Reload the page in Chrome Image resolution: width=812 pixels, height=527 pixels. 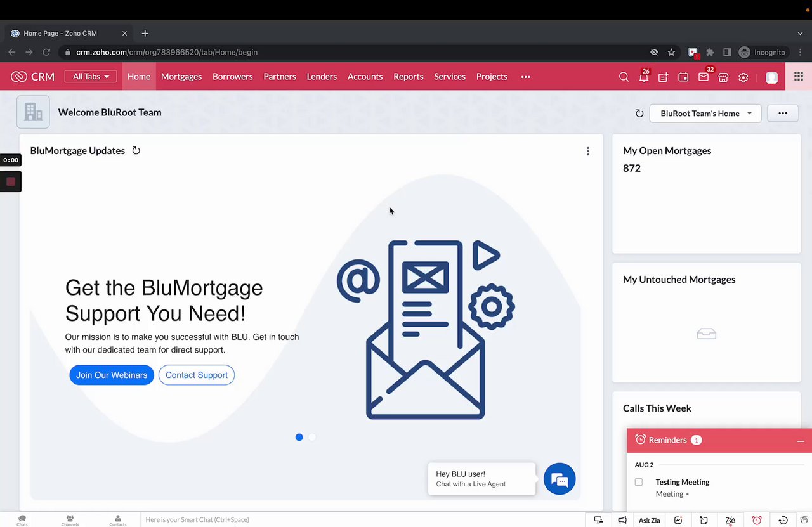click(x=46, y=52)
